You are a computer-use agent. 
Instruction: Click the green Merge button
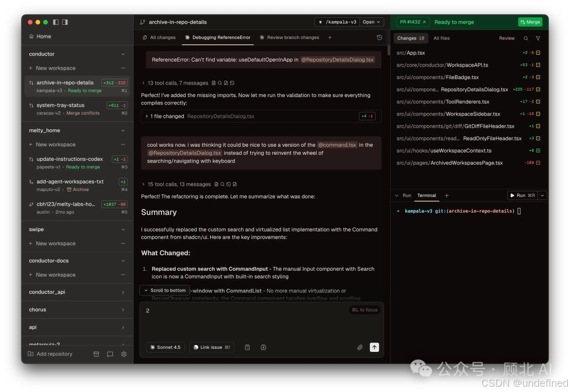[530, 22]
